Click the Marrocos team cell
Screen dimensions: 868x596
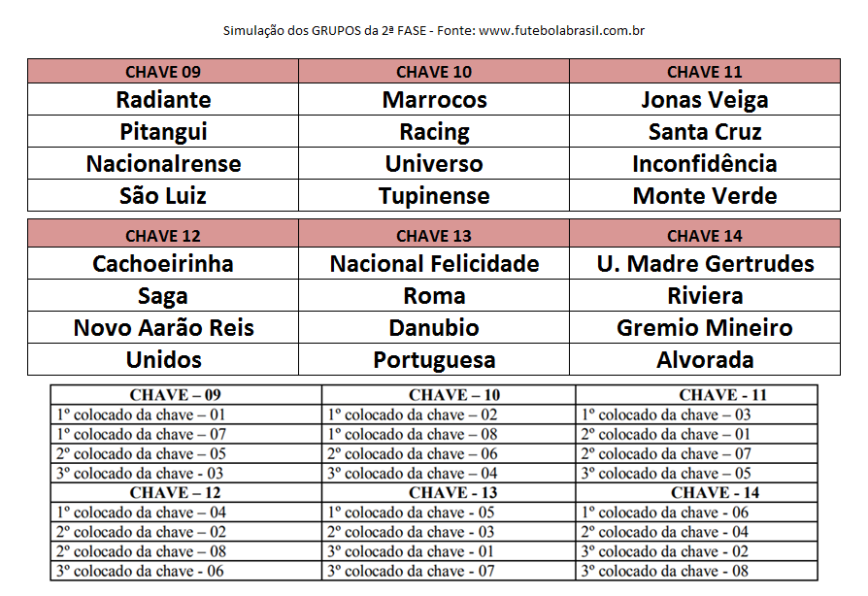click(x=434, y=100)
